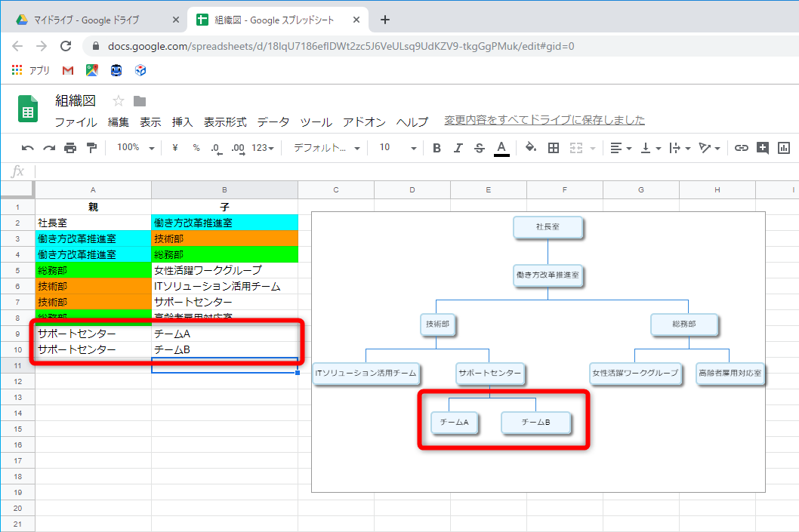This screenshot has height=532, width=799.
Task: Open the ツール menu
Action: click(316, 122)
